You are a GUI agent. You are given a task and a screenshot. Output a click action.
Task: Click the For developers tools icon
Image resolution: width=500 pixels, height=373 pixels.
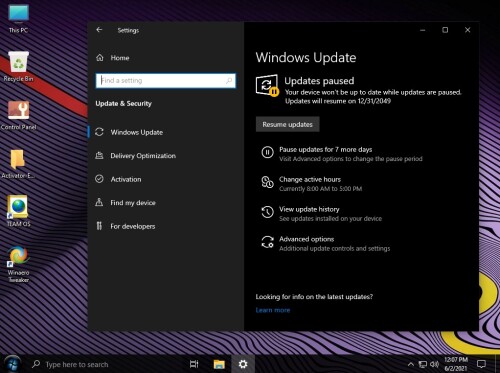click(99, 226)
